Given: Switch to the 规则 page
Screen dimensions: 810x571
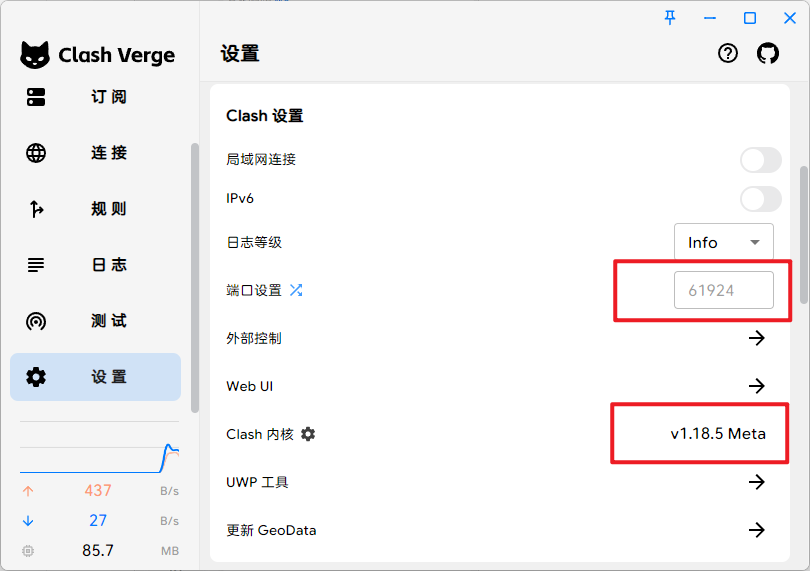Looking at the screenshot, I should (x=96, y=209).
